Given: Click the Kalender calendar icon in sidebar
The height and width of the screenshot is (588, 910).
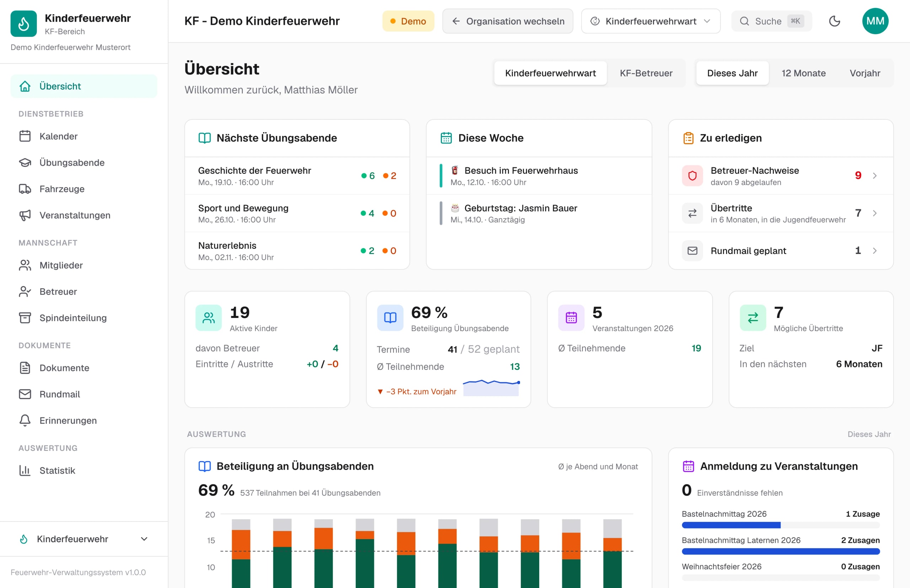Looking at the screenshot, I should click(x=25, y=136).
